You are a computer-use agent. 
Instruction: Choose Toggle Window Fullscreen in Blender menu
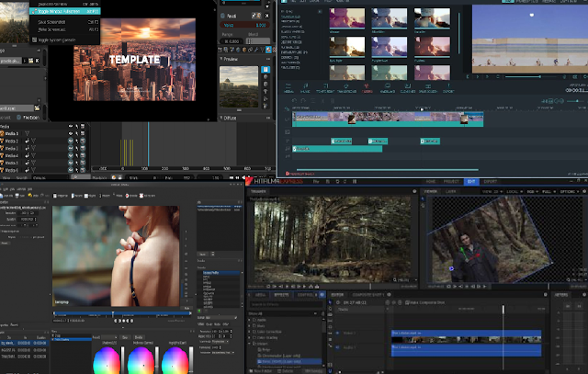pos(65,11)
